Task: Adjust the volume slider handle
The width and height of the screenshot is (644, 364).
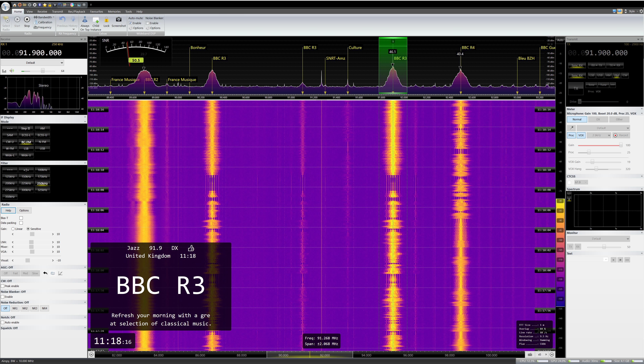Action: click(x=43, y=71)
